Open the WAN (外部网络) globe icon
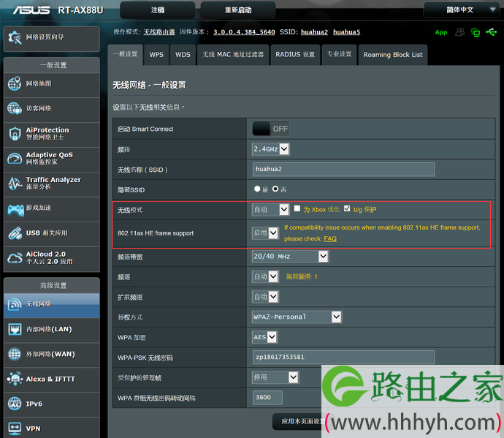 [15, 354]
